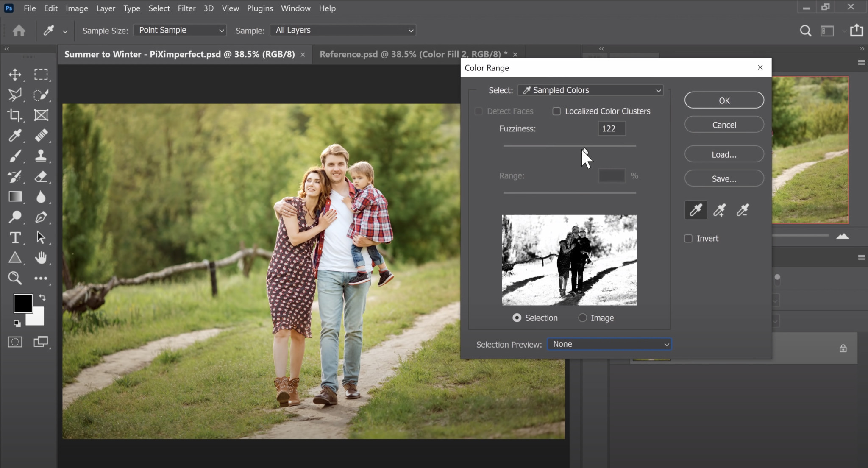
Task: Enable Localized Color Clusters
Action: tap(556, 111)
